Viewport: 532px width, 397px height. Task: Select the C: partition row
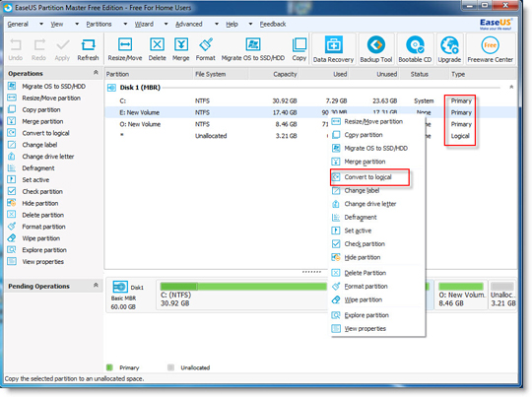310,100
